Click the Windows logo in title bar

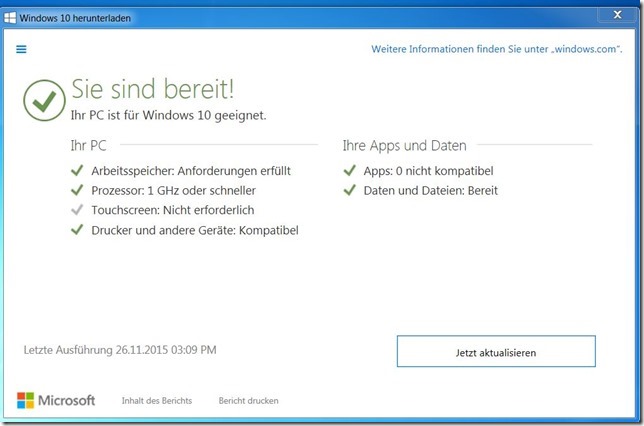(x=10, y=18)
